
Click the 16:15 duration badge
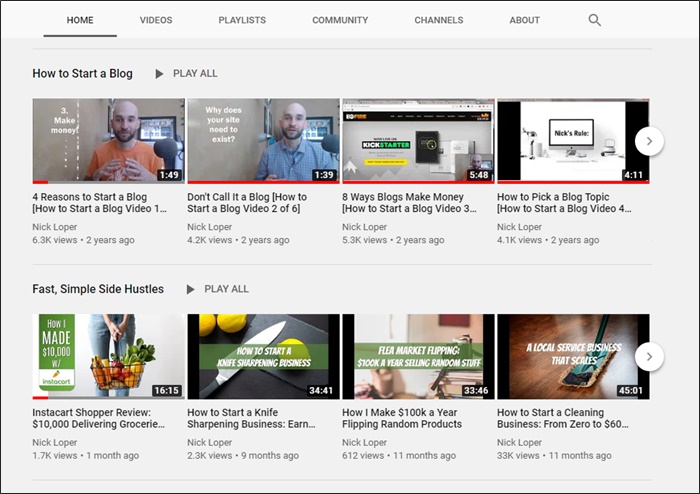(167, 390)
